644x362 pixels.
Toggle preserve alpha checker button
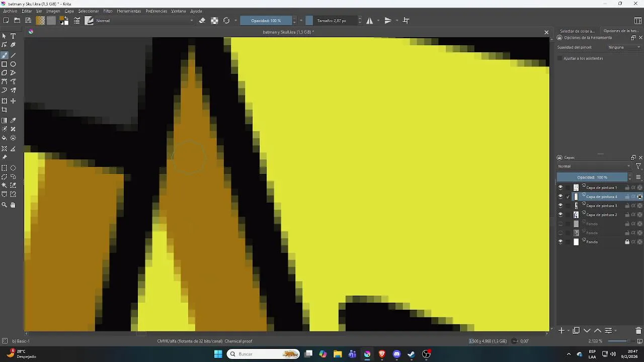(x=214, y=21)
